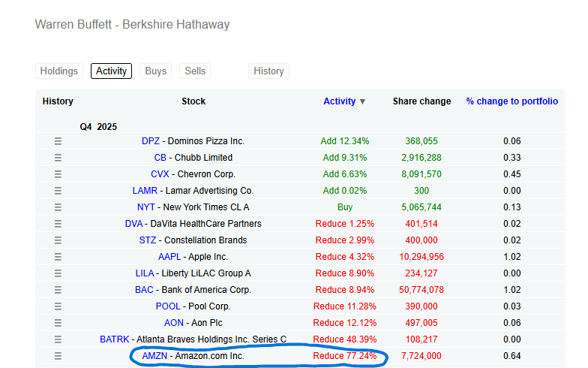Open the POOL ticker link
This screenshot has width=588, height=368.
[x=168, y=306]
